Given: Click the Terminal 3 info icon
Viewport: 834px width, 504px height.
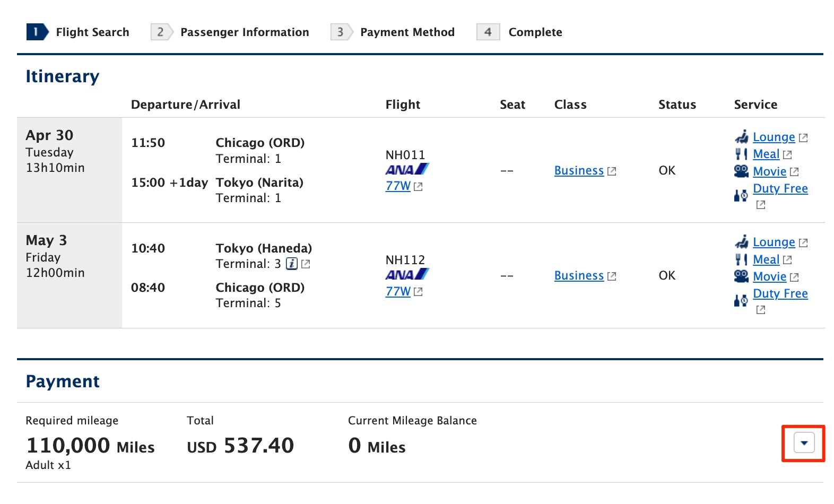Looking at the screenshot, I should (x=291, y=264).
